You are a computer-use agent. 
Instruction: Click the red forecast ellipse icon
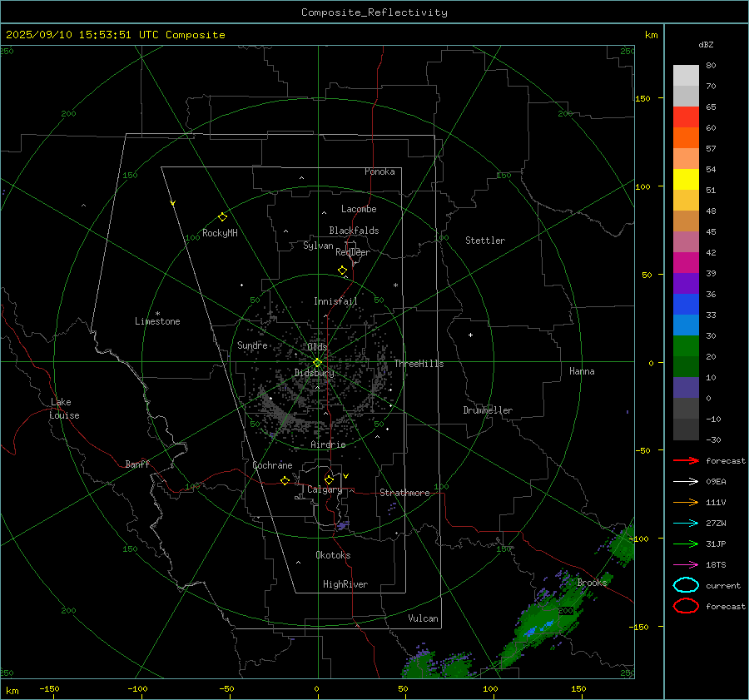pyautogui.click(x=686, y=606)
